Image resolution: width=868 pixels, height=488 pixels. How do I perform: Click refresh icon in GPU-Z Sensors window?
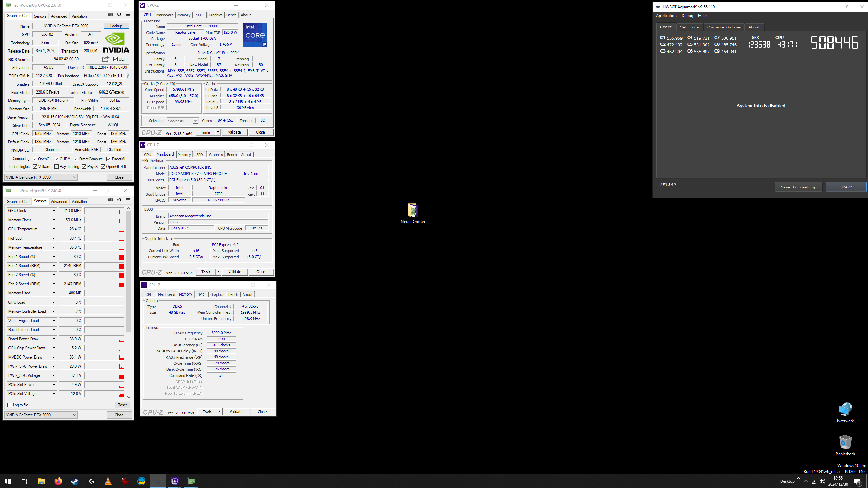119,200
